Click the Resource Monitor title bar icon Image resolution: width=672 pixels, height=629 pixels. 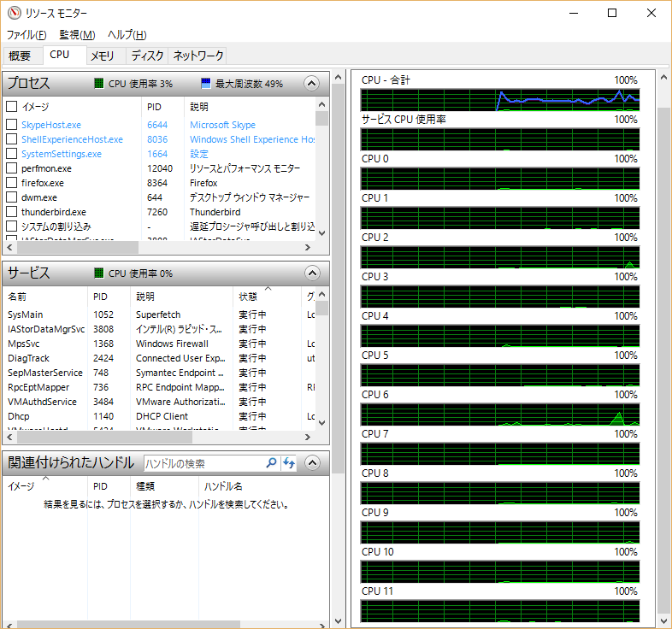click(x=14, y=13)
